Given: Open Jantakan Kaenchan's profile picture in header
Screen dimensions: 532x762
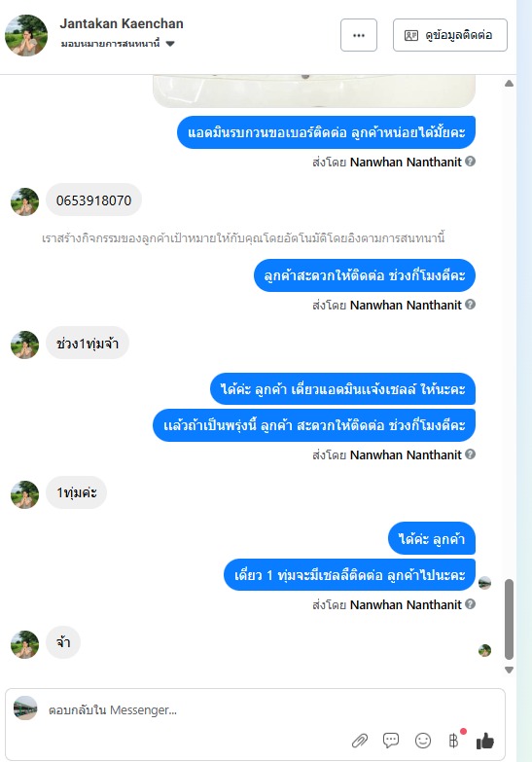Looking at the screenshot, I should (26, 35).
